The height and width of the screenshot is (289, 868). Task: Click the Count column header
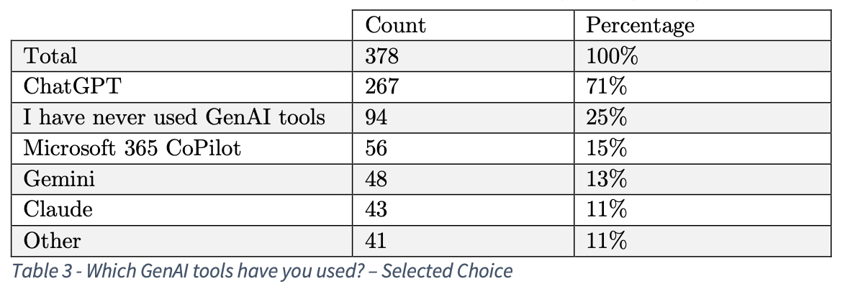(395, 25)
